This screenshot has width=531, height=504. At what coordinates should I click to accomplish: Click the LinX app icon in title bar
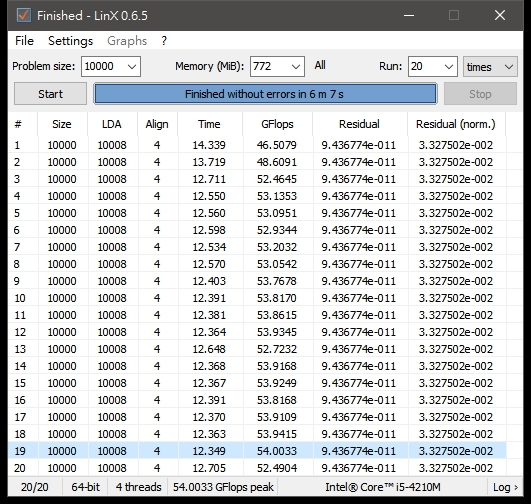click(24, 15)
